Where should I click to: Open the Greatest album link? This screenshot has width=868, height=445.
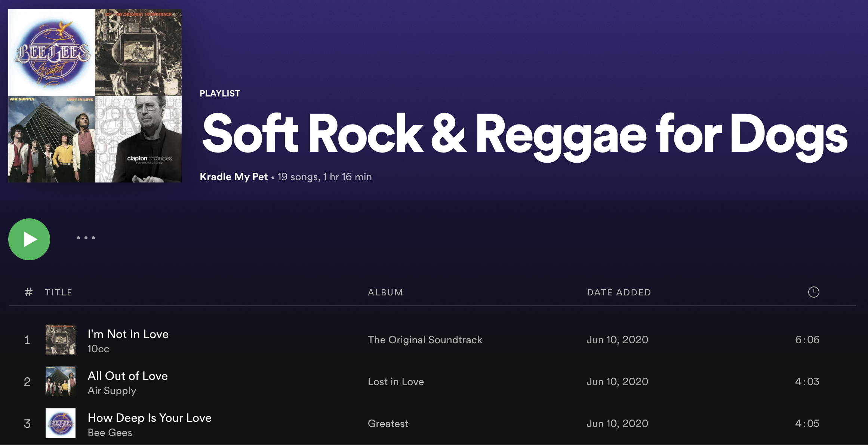click(x=388, y=423)
